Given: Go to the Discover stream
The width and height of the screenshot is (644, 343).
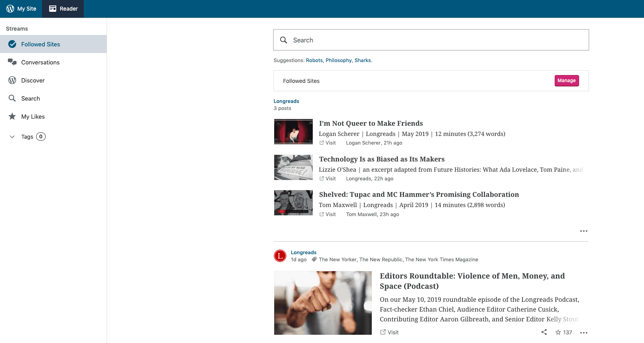Looking at the screenshot, I should point(53,80).
